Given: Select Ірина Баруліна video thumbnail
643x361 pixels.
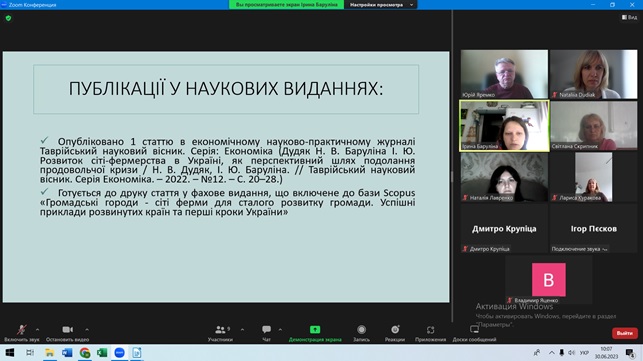Looking at the screenshot, I should point(504,126).
